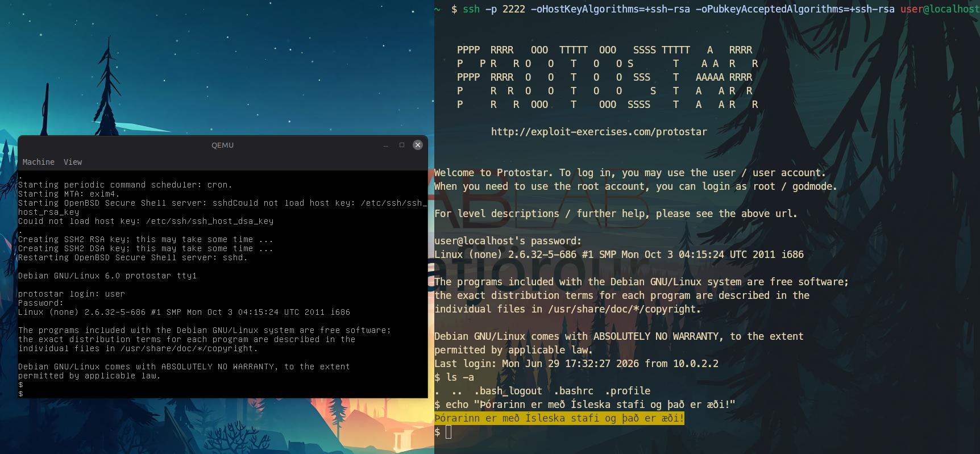
Task: Close the QEMU window
Action: [x=418, y=145]
